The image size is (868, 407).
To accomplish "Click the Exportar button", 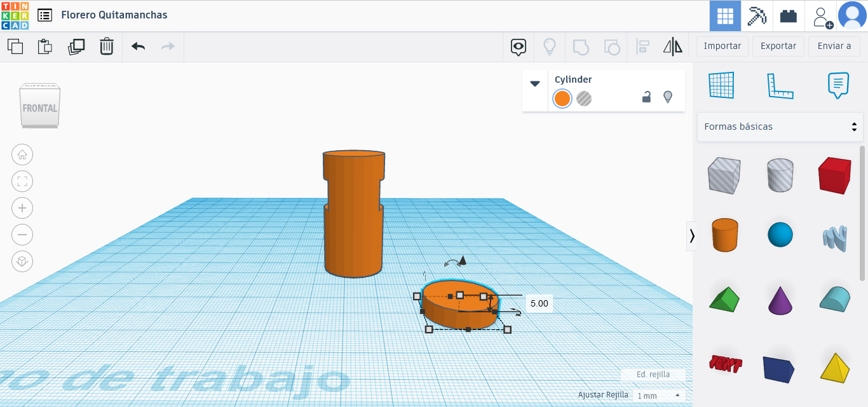I will point(778,46).
